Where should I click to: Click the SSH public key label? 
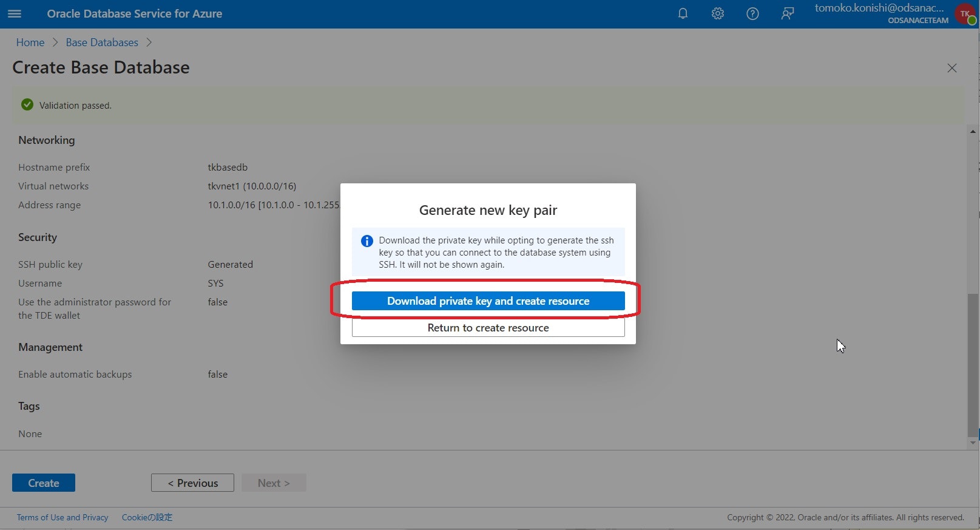[50, 264]
